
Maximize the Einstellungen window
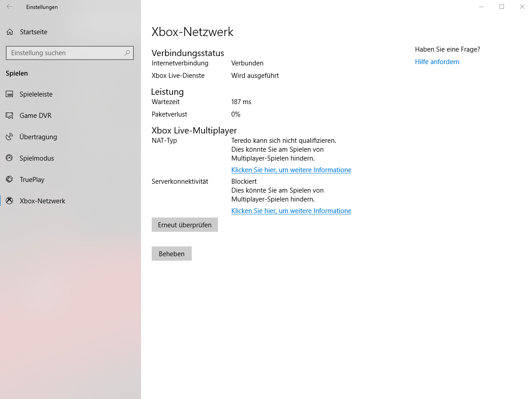(502, 7)
